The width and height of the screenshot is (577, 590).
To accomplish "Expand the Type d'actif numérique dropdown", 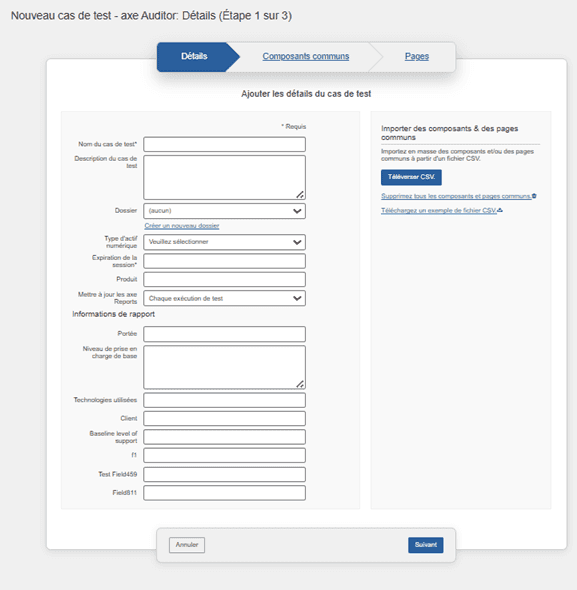I will coord(224,242).
